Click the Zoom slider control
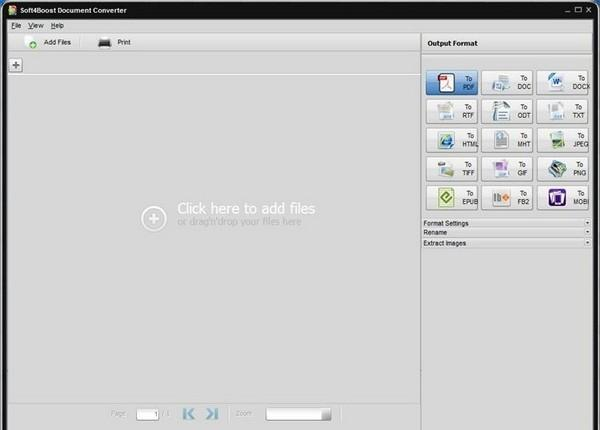The height and width of the screenshot is (430, 600). pyautogui.click(x=298, y=414)
